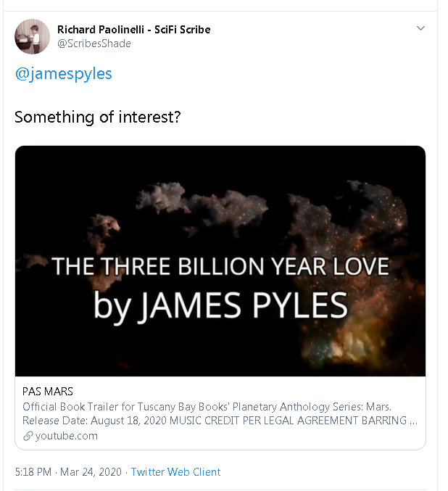448x491 pixels.
Task: Click the Official Book Trailer description line
Action: (x=207, y=407)
